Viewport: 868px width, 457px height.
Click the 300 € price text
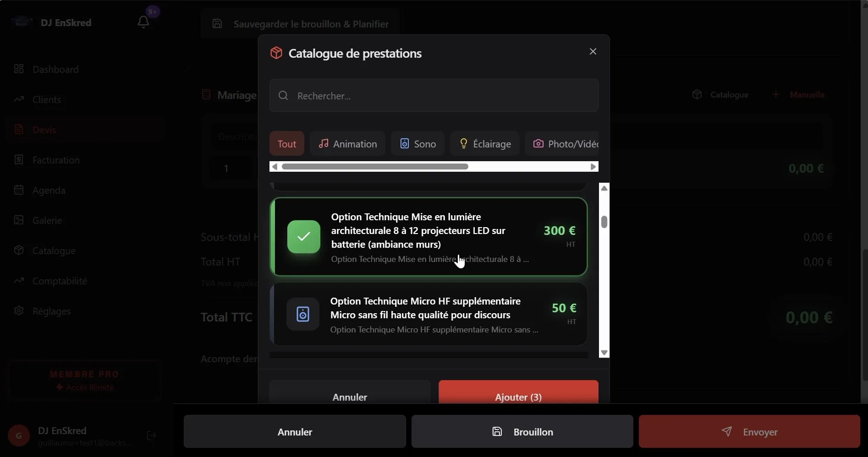(559, 230)
